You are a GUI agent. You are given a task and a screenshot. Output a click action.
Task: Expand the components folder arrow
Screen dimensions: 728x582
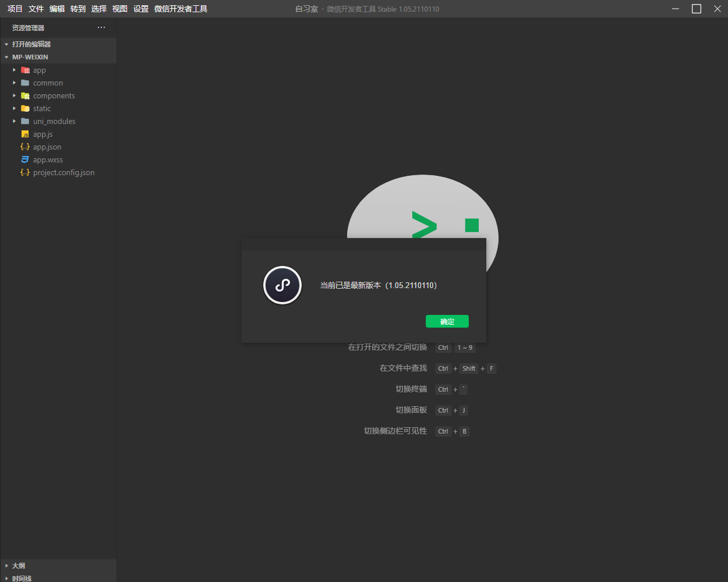click(x=15, y=95)
